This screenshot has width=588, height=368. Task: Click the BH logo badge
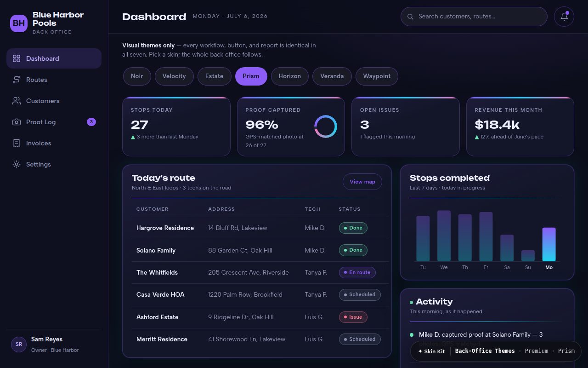pyautogui.click(x=19, y=23)
